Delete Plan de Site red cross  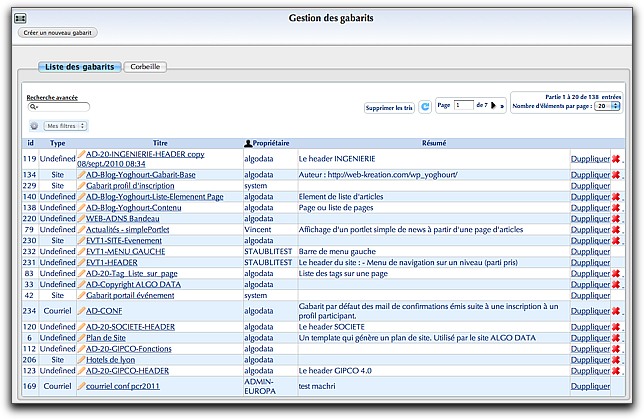click(616, 338)
